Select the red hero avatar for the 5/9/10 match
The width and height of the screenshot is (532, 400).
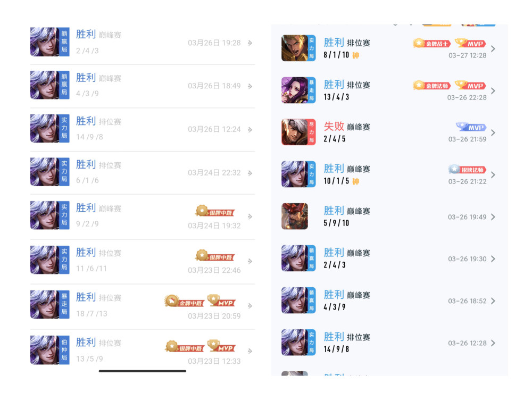click(x=295, y=216)
